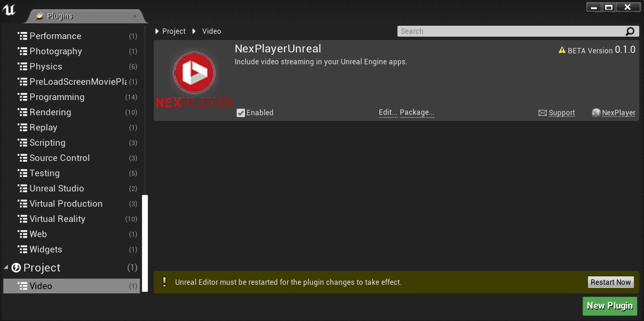
Task: Click the NexPlayerUnreal plugin title
Action: coord(278,49)
